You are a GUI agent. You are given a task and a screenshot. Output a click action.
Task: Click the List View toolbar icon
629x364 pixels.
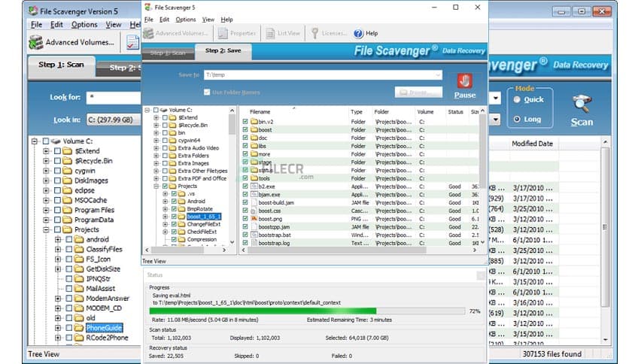(x=270, y=34)
